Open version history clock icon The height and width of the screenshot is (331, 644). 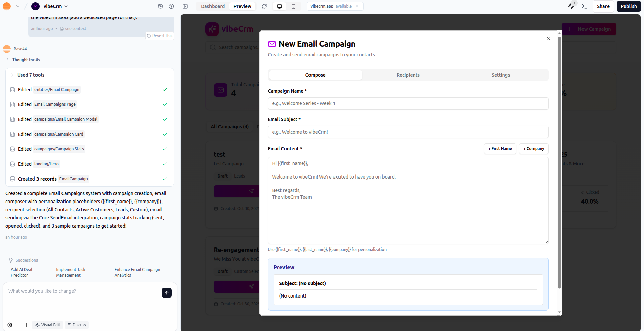160,6
